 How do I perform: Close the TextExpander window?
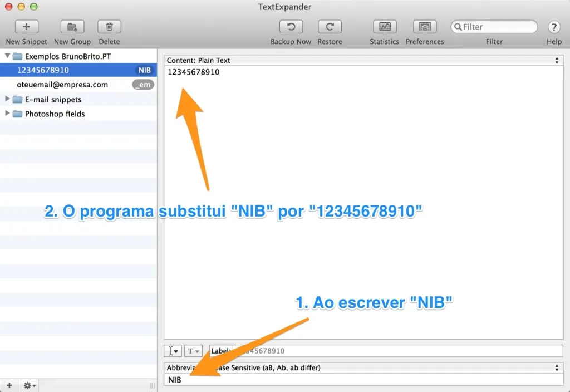[9, 7]
